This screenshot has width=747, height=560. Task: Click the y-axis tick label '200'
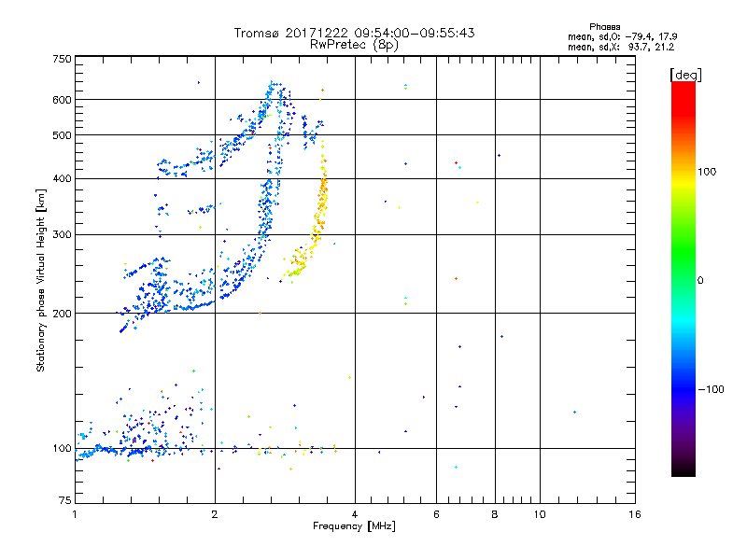tap(62, 314)
